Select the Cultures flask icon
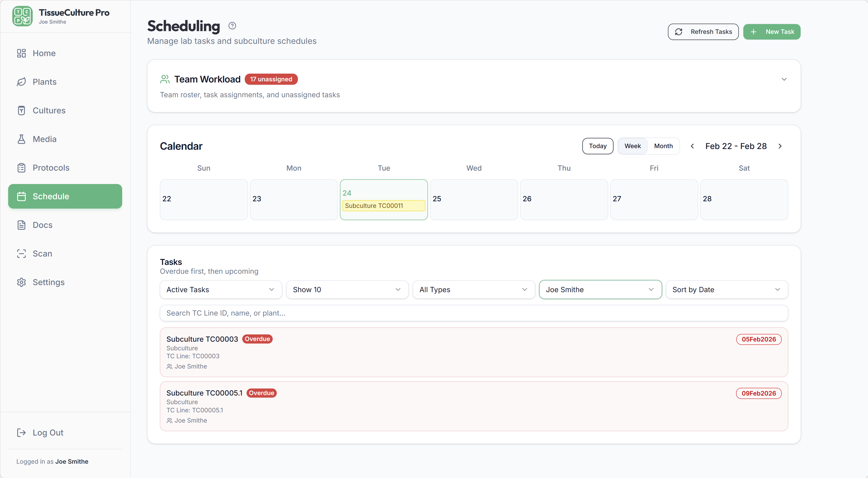The image size is (868, 478). [x=22, y=110]
